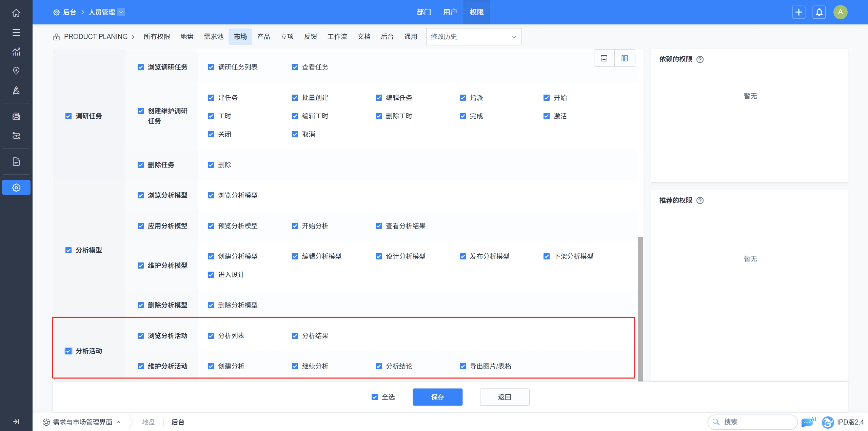Switch to the column layout view icon
This screenshot has width=868, height=431.
(x=625, y=58)
